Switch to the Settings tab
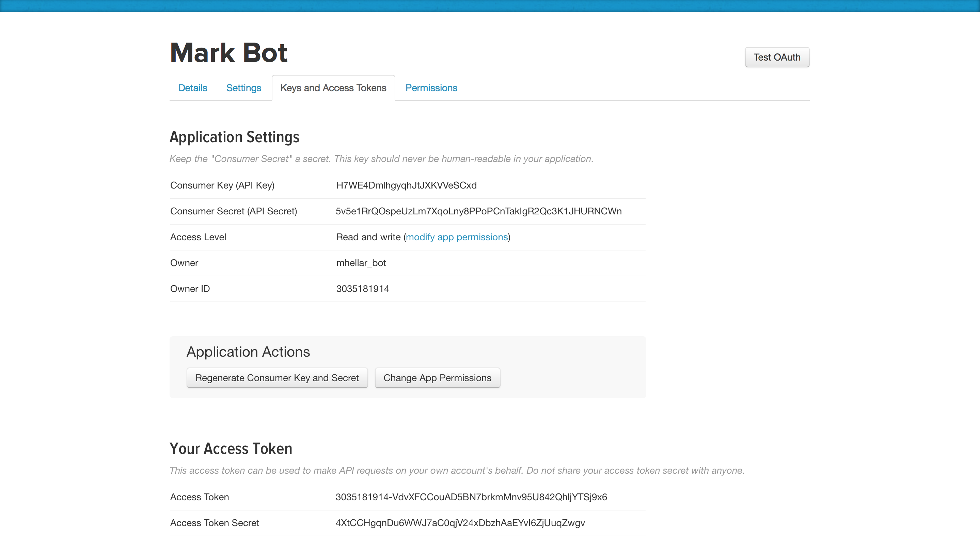Screen dimensions: 980x537 [x=243, y=88]
